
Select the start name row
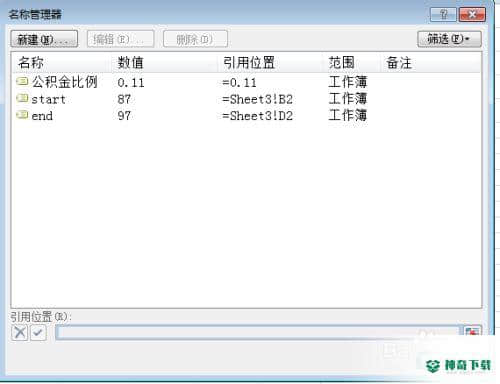coord(246,99)
